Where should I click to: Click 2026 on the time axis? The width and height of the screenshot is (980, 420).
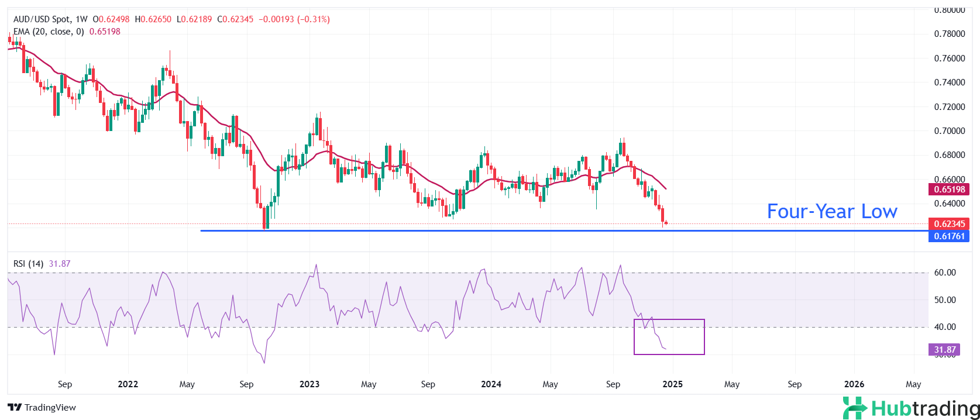pos(854,384)
